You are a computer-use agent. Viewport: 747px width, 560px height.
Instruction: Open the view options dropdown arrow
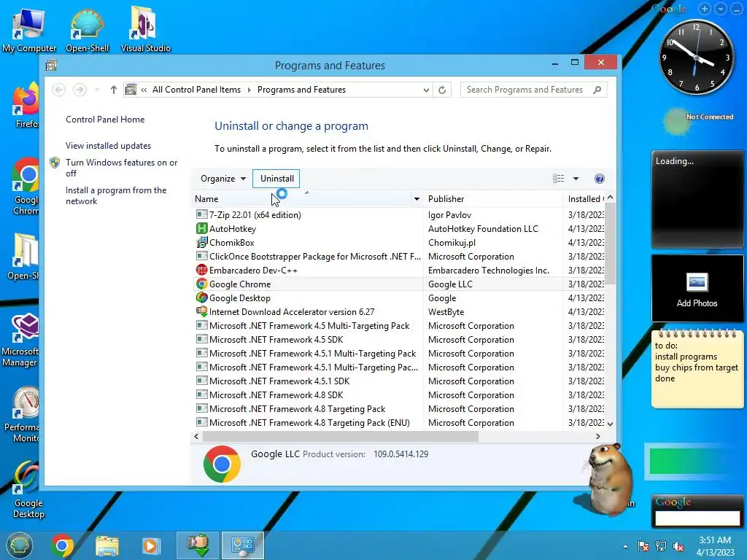(576, 179)
